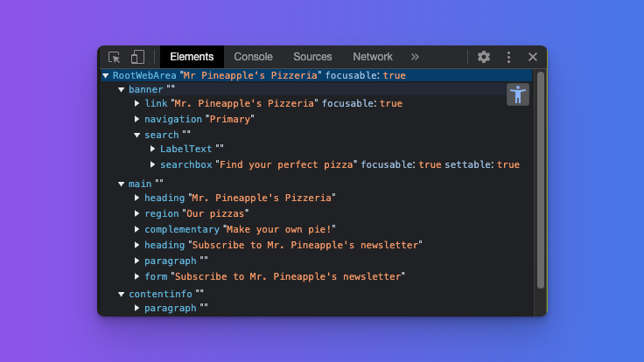Select the Elements tab

tap(192, 57)
